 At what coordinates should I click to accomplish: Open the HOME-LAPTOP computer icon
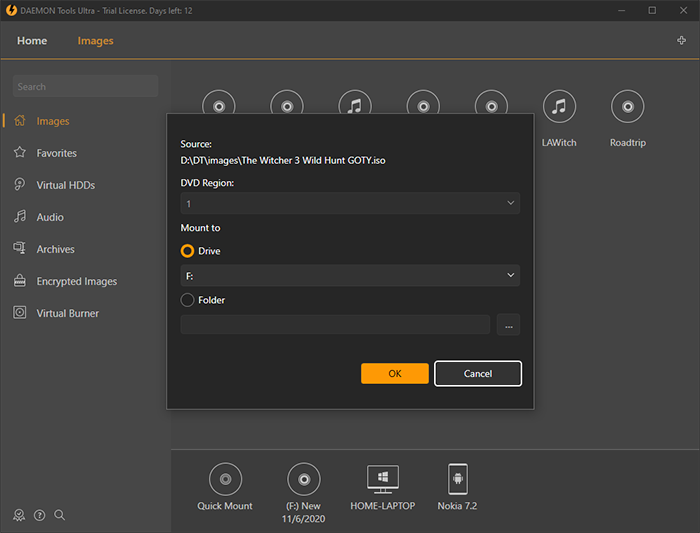pos(383,479)
